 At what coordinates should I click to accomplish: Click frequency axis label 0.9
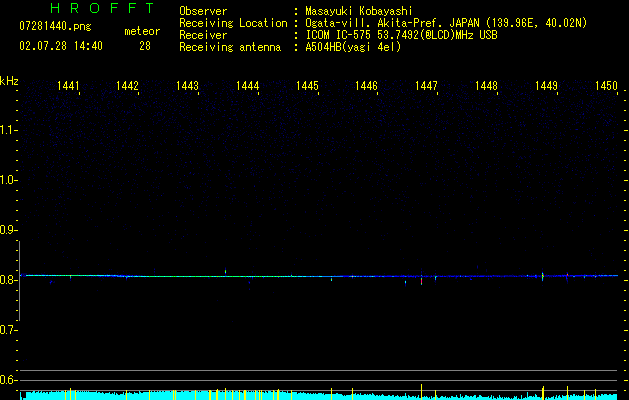8,230
